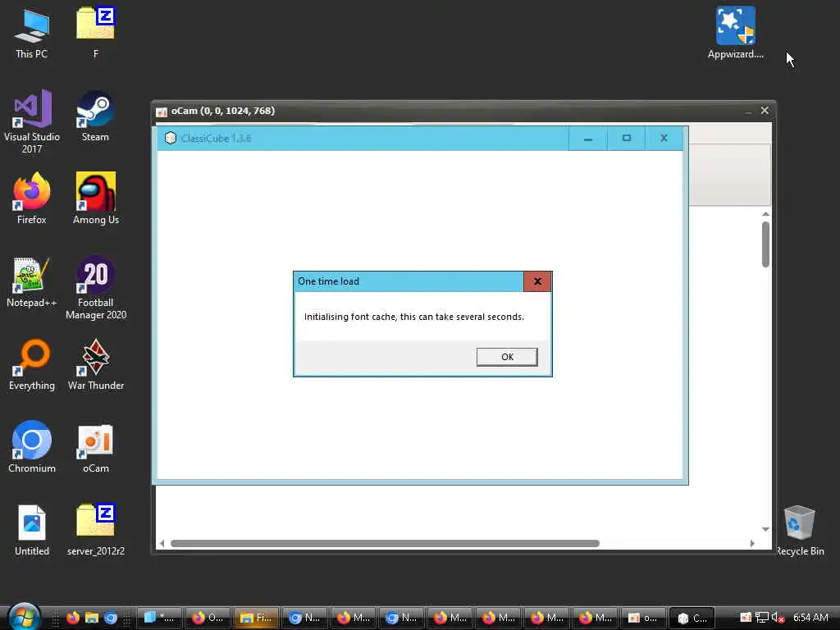
Task: Close the ClassiCube 1.3.6 window
Action: pos(664,138)
